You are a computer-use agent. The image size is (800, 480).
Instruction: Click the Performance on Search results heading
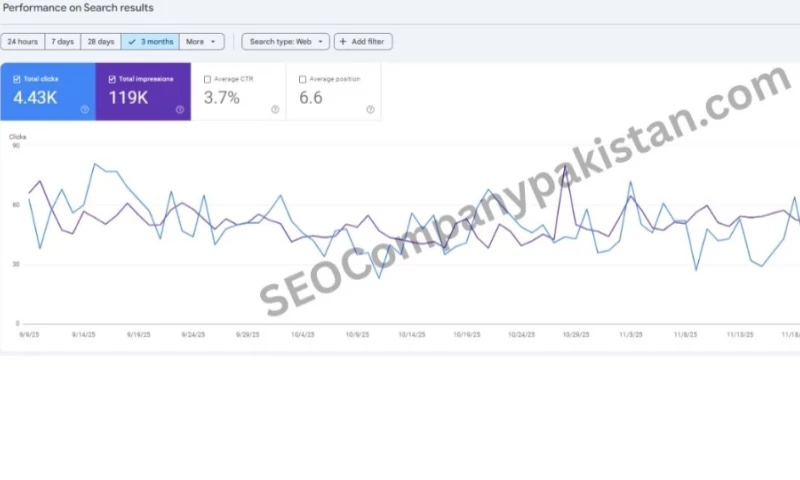[78, 8]
